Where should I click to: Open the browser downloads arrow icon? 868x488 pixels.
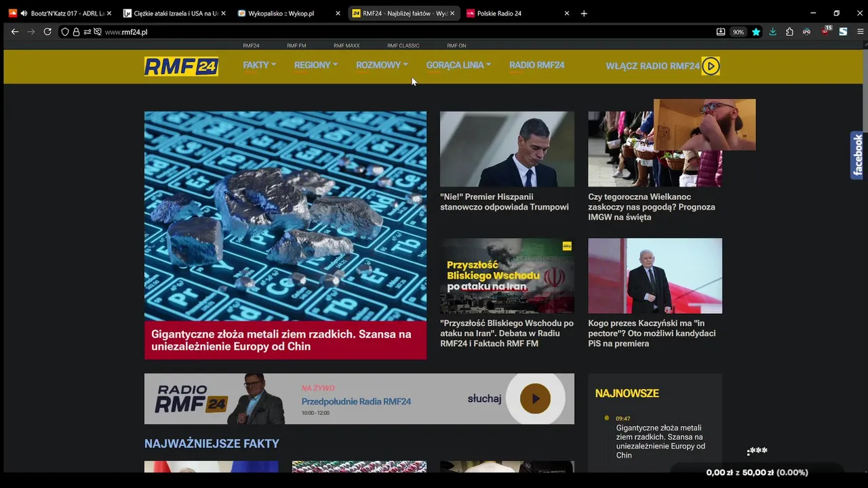(x=772, y=32)
